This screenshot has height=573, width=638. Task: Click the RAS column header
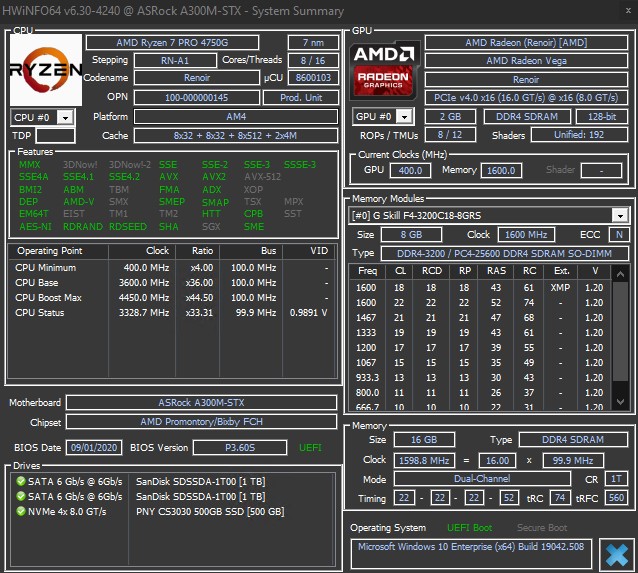click(x=496, y=271)
